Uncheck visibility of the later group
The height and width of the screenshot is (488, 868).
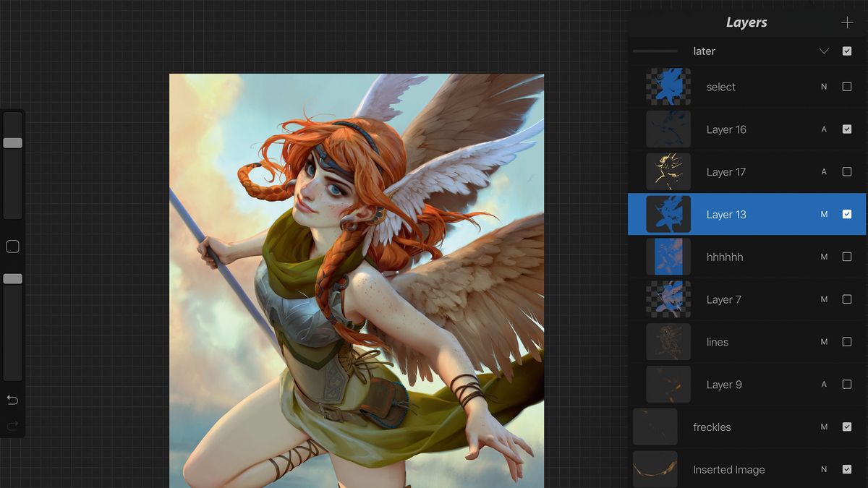(x=846, y=51)
